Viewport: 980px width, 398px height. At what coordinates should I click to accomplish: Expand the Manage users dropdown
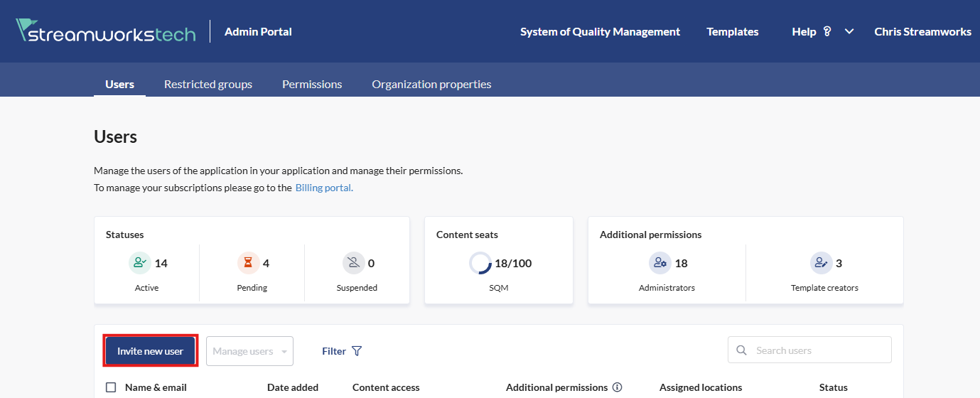[x=249, y=351]
